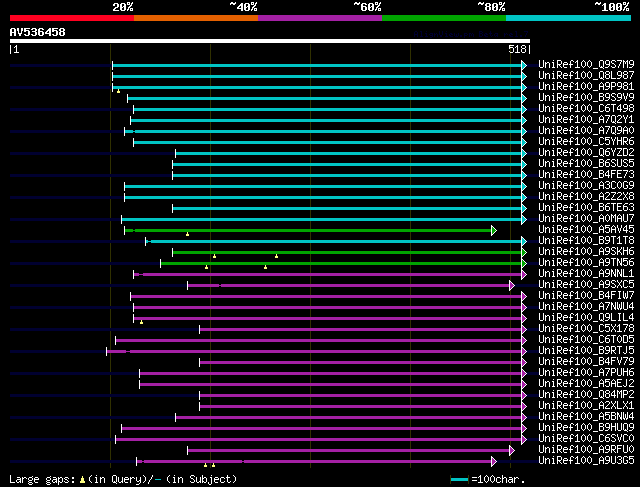
Task: Click the AV536458 query name
Action: click(38, 32)
